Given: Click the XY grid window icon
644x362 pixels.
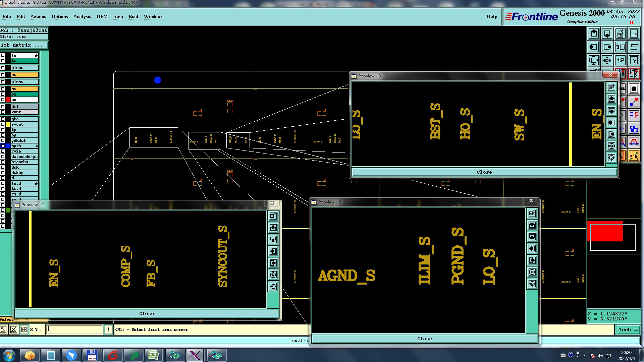Looking at the screenshot, I should tap(634, 34).
